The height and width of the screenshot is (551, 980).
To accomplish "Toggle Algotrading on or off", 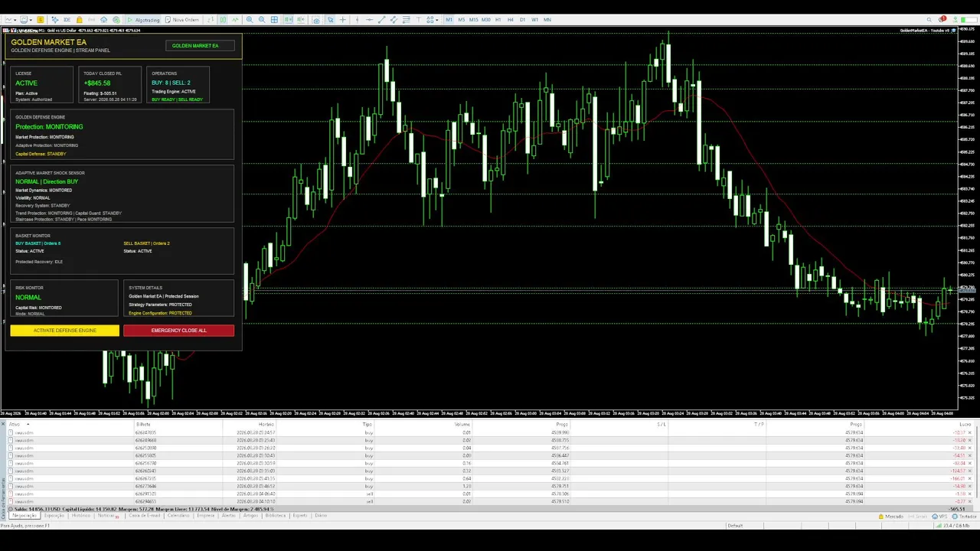I will point(144,19).
